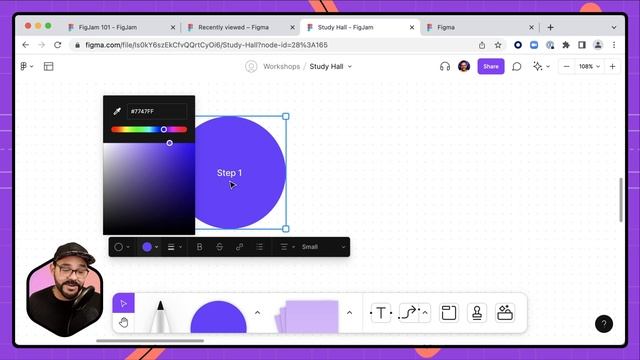Select the Marker pen tool
Image resolution: width=640 pixels, height=360 pixels.
[160, 316]
